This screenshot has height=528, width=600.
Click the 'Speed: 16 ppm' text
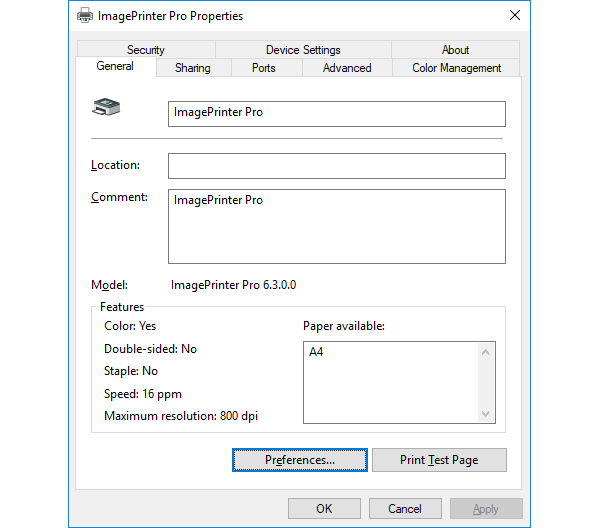point(143,394)
